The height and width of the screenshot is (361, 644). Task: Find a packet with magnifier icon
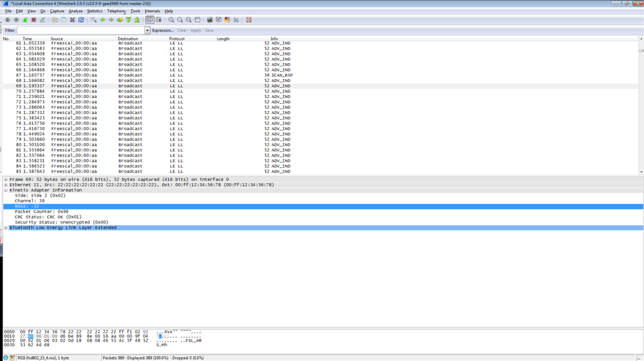pyautogui.click(x=93, y=20)
